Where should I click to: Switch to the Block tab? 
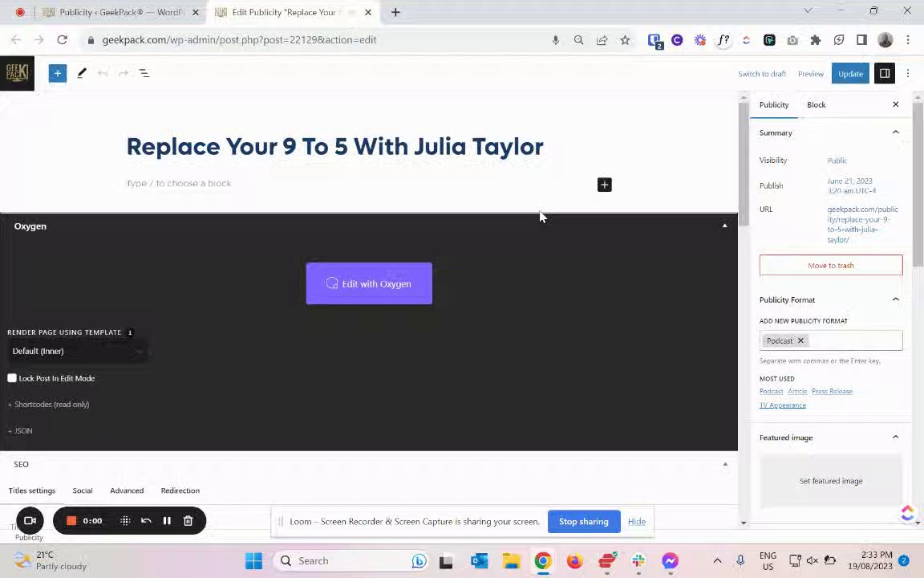click(x=817, y=104)
